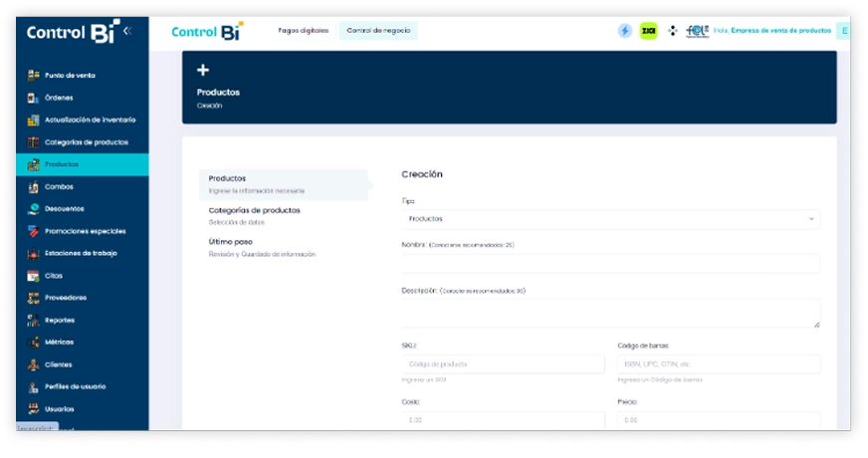Open the user avatar menu

[843, 31]
